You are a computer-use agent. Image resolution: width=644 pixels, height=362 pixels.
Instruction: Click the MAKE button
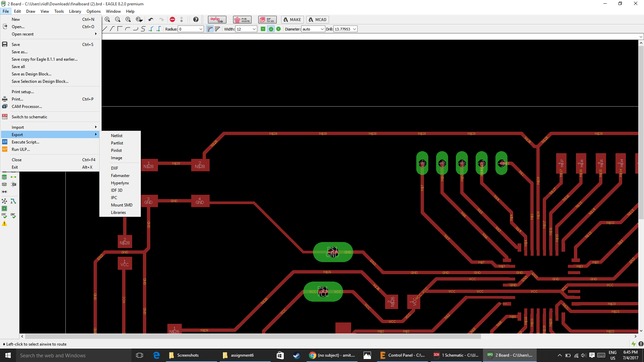tap(292, 19)
